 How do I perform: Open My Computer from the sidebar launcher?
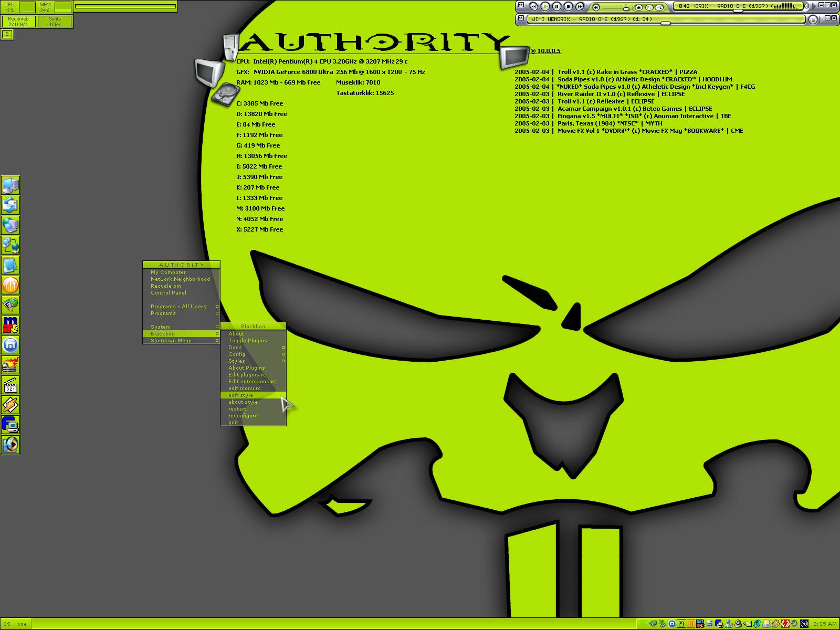point(10,185)
